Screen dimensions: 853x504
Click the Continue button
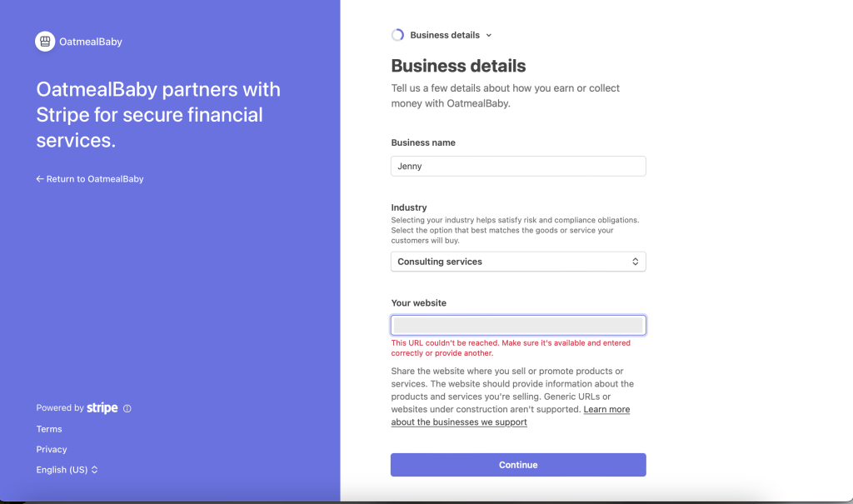[x=518, y=465]
